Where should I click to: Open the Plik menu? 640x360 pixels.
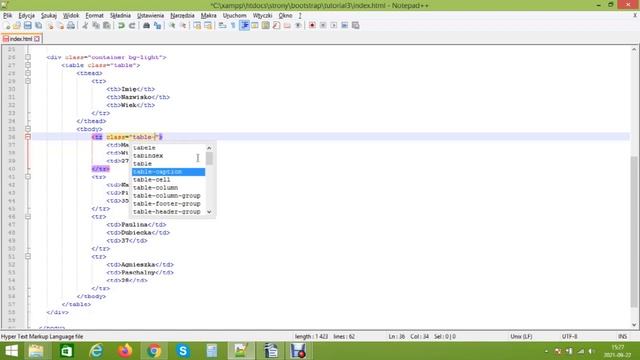8,16
